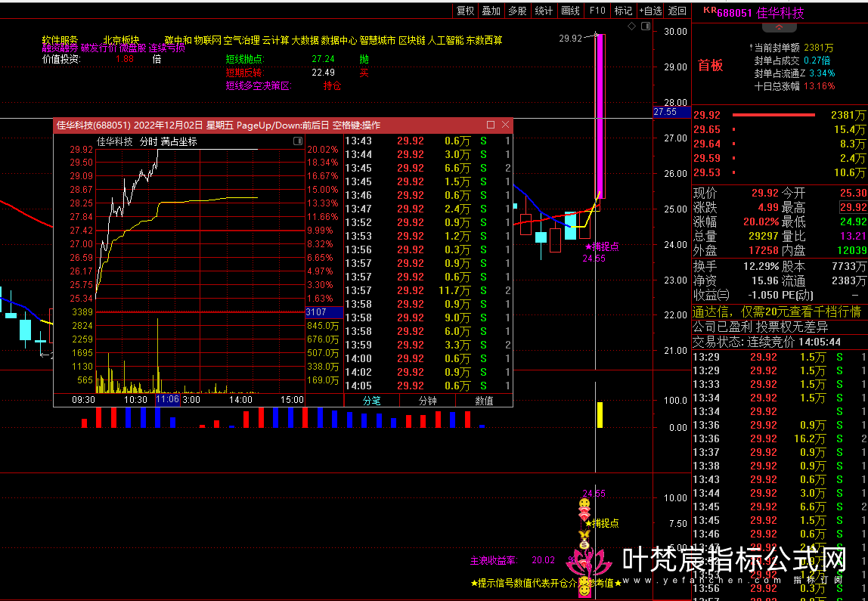The height and width of the screenshot is (601, 868).
Task: Select the 多股 multi-stock view
Action: 517,11
